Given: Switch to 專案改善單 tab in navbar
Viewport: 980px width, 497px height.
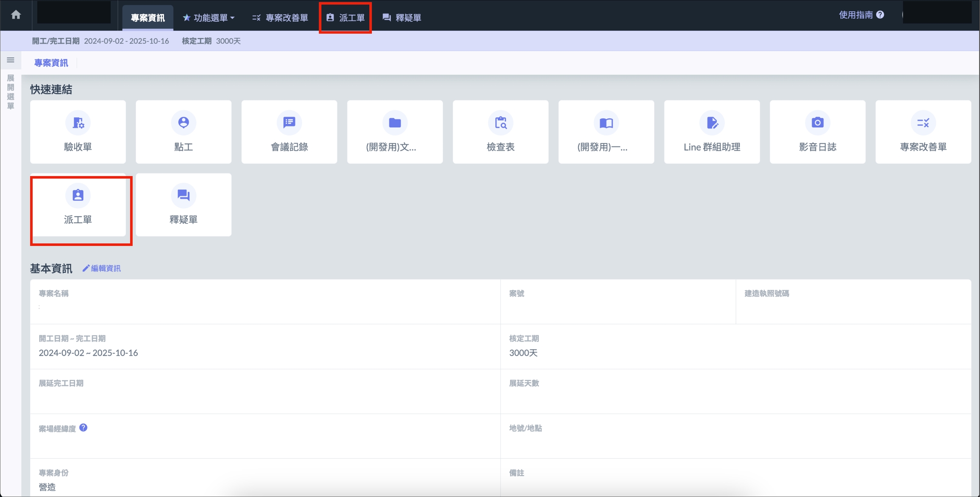Looking at the screenshot, I should tap(280, 18).
